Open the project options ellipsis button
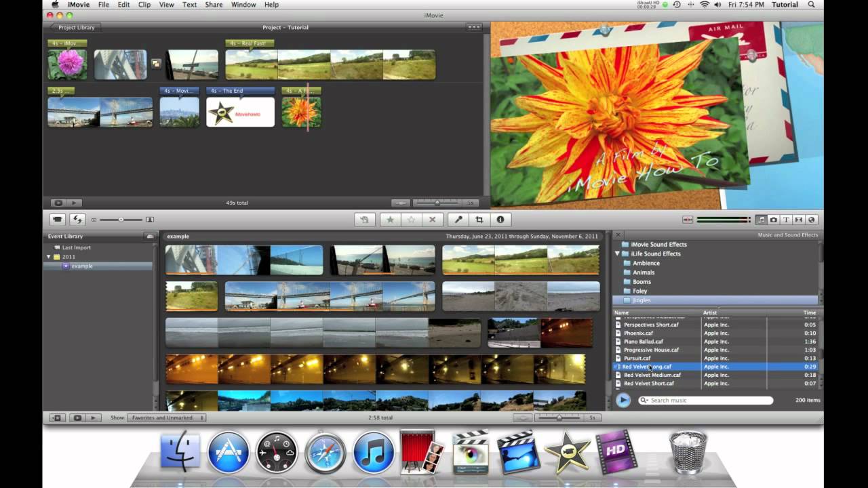 click(474, 27)
